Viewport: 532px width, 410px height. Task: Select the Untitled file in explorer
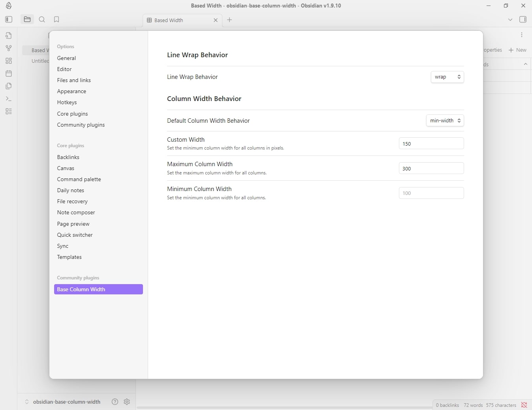click(40, 61)
